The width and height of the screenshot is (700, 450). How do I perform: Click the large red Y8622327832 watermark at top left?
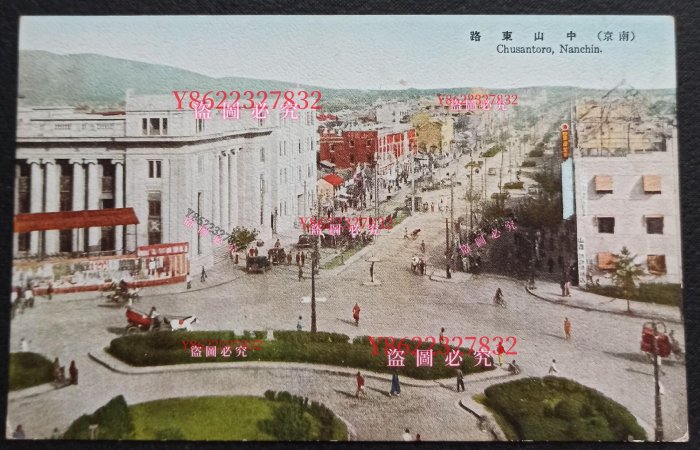pyautogui.click(x=247, y=100)
